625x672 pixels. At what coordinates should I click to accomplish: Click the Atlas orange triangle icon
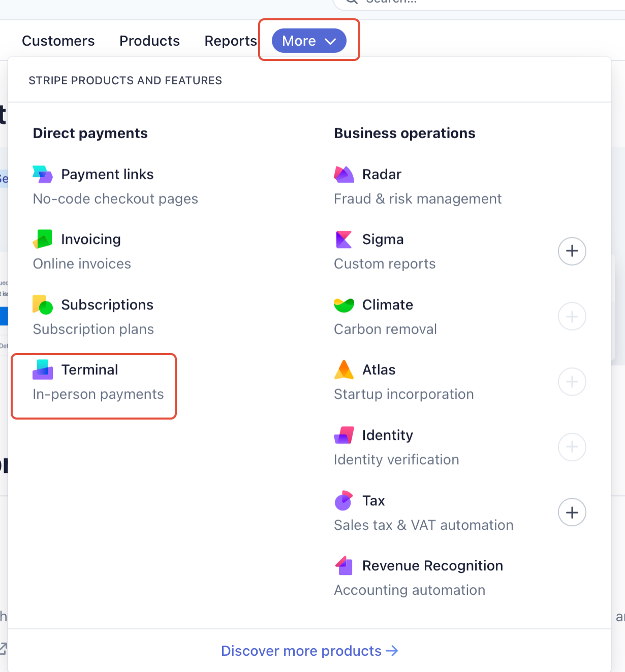pyautogui.click(x=344, y=370)
